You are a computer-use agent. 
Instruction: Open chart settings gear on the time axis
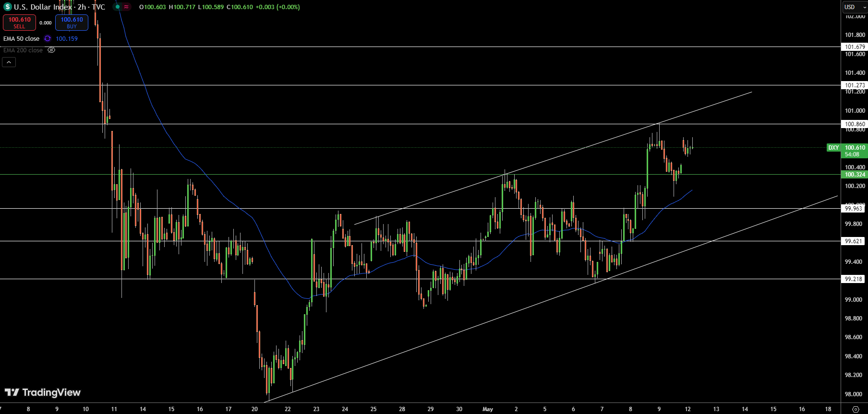(856, 409)
